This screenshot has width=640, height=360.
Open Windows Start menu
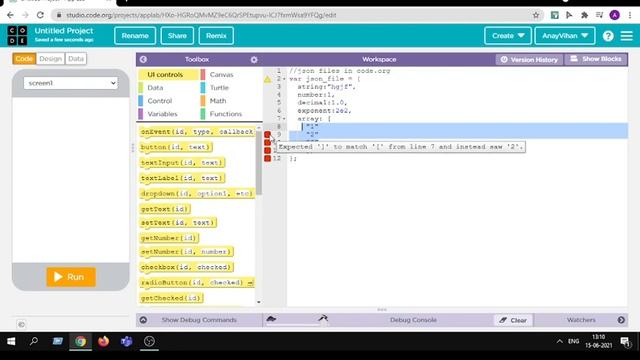(x=11, y=341)
